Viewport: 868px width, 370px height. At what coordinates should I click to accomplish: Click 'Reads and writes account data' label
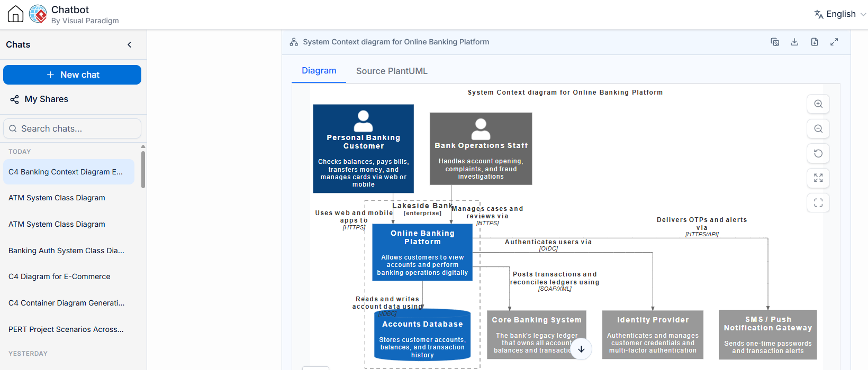pos(388,303)
